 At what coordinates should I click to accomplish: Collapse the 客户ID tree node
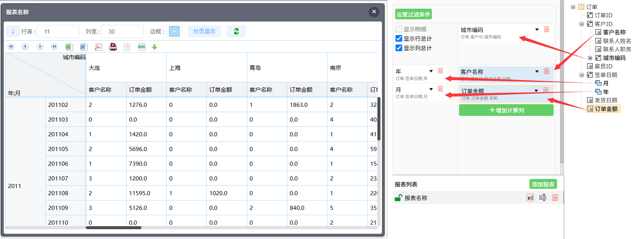pyautogui.click(x=581, y=24)
